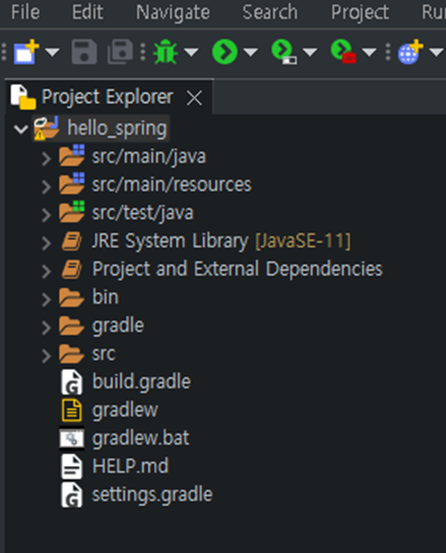
Task: Select Project and External Dependencies entry
Action: coord(237,269)
